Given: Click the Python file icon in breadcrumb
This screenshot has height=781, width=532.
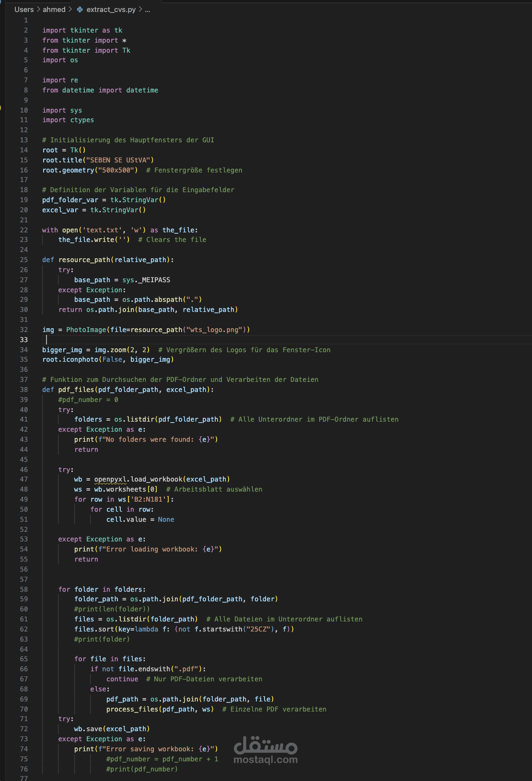Looking at the screenshot, I should click(x=80, y=10).
